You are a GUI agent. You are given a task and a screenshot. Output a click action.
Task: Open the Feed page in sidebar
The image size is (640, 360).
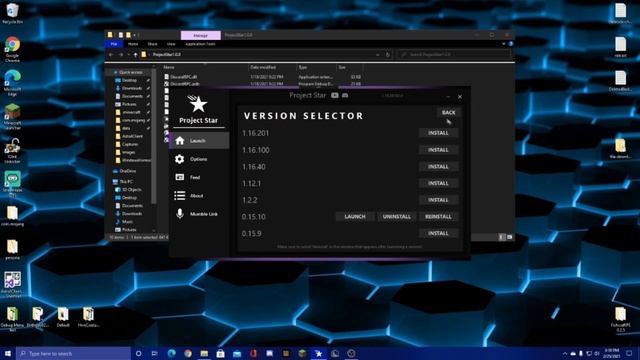[x=199, y=177]
